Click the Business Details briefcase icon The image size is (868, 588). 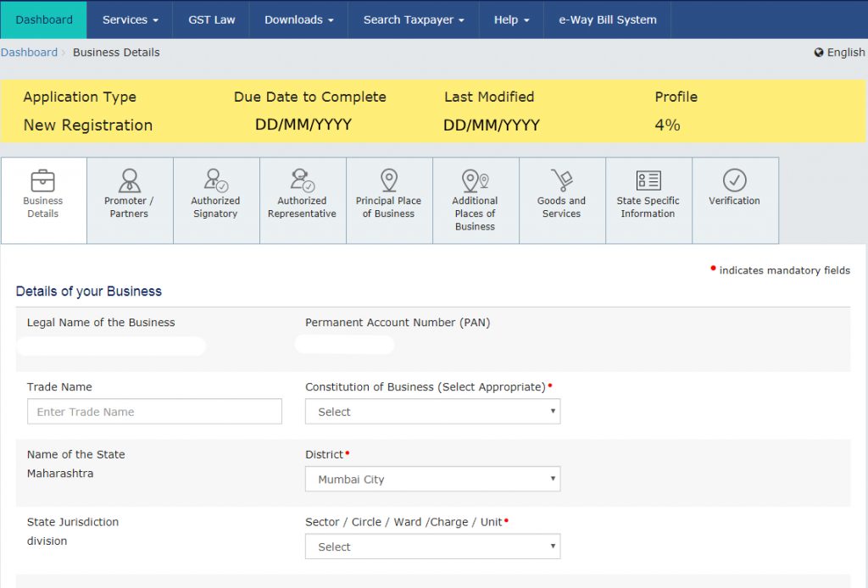coord(42,180)
